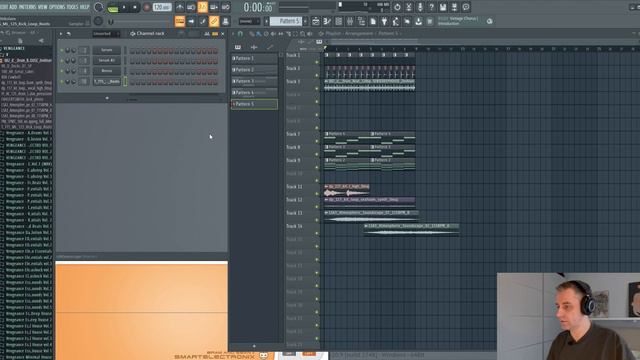Select the Serum #2 channel button
The height and width of the screenshot is (360, 640).
(x=107, y=60)
